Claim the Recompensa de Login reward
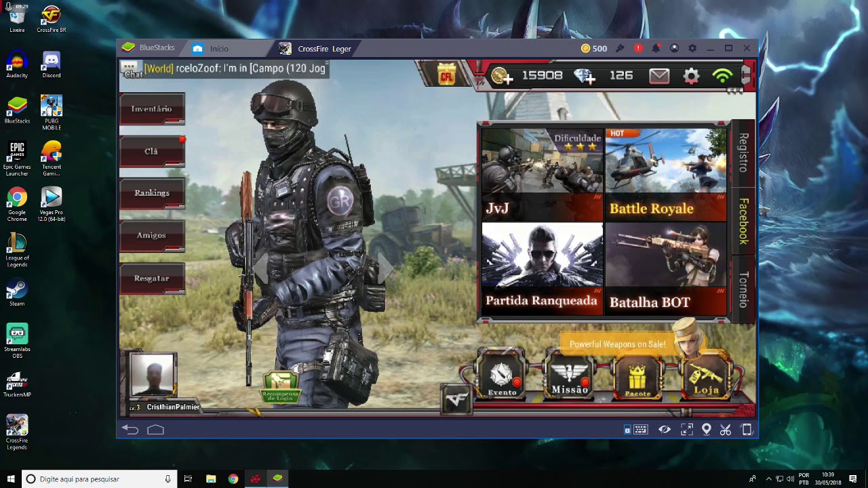 click(x=280, y=387)
